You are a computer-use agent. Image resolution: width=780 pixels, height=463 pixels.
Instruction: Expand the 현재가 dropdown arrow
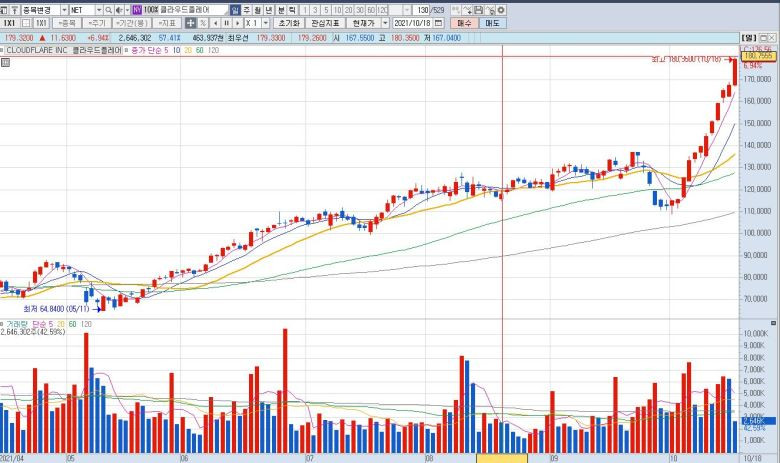tap(386, 23)
